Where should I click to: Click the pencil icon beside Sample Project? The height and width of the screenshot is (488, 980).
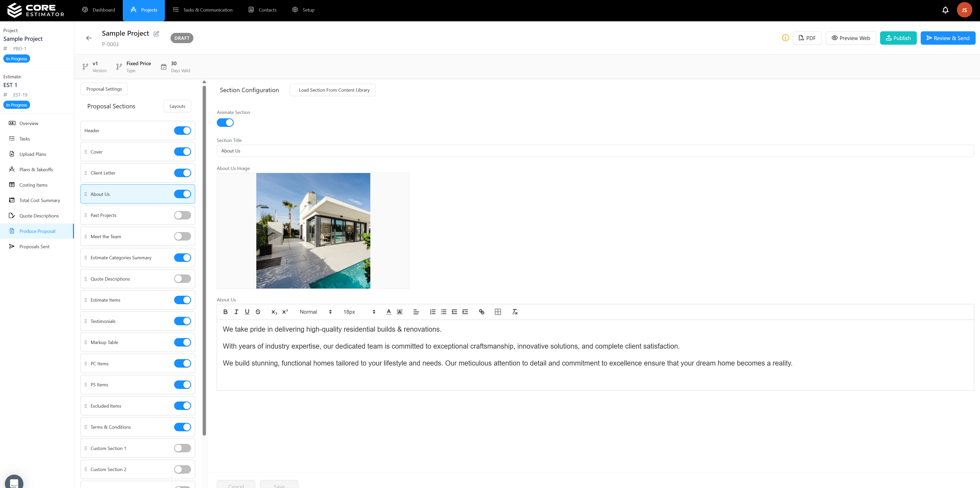click(156, 33)
